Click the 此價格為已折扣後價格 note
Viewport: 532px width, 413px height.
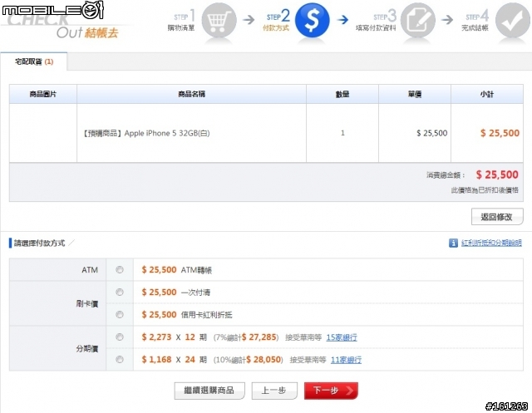pyautogui.click(x=485, y=190)
